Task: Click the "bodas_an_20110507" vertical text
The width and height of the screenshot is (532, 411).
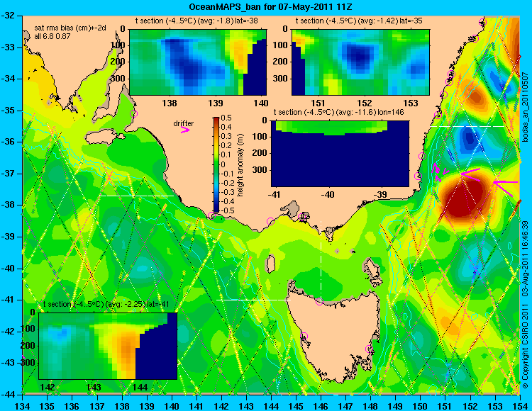Action: [525, 107]
